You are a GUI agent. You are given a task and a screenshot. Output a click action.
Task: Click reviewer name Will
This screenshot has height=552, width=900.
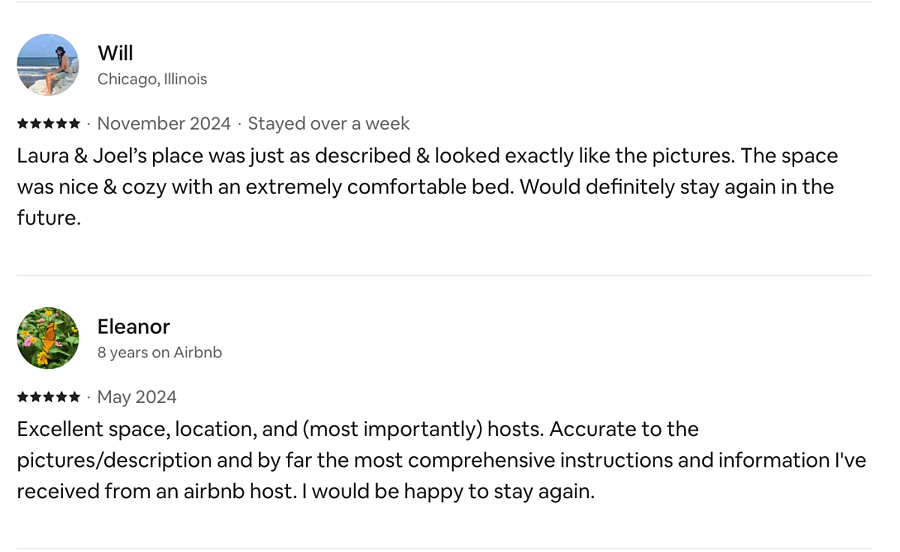[x=115, y=53]
